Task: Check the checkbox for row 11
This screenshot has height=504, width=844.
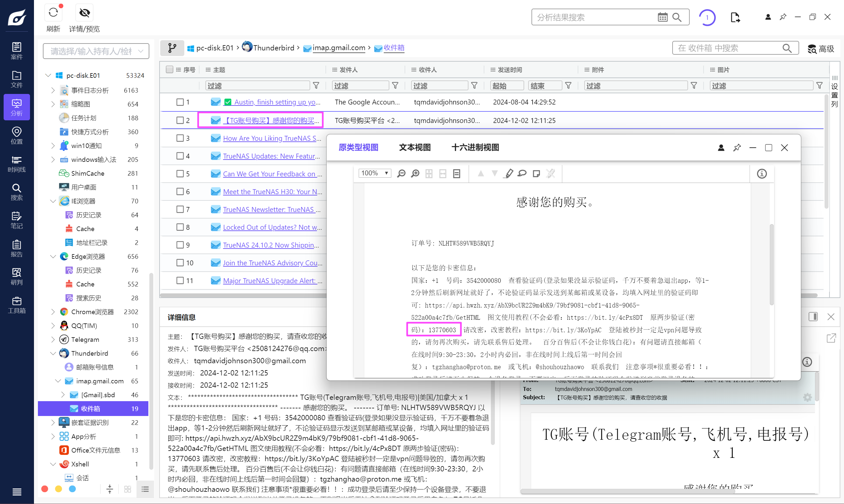Action: coord(180,281)
